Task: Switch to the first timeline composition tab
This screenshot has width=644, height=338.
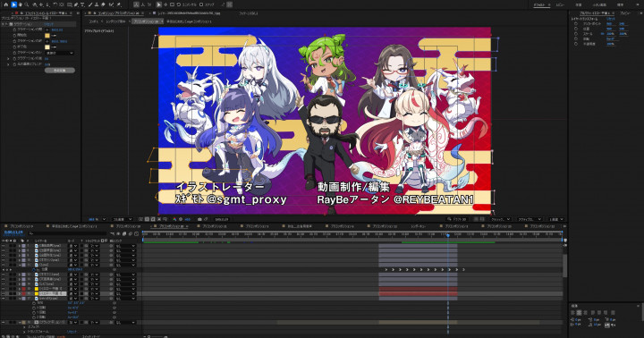Action: [20, 226]
